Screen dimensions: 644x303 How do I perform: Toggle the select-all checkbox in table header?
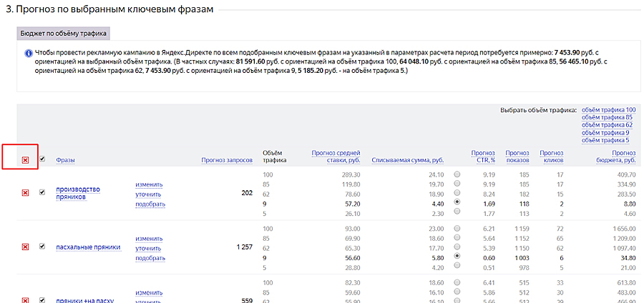[42, 159]
